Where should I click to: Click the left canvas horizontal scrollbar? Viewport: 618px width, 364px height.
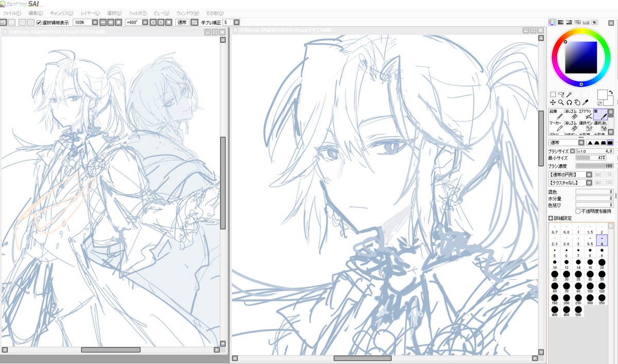tap(110, 350)
